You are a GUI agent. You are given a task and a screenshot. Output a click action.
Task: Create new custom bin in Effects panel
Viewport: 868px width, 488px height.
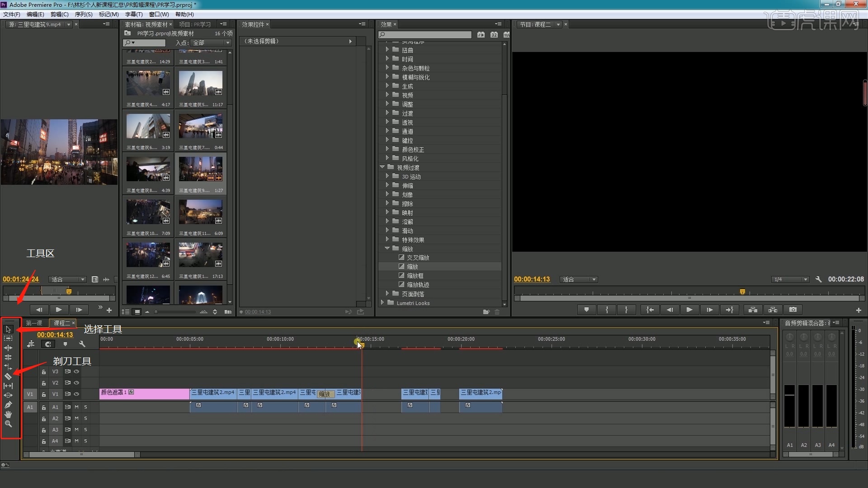pos(486,312)
